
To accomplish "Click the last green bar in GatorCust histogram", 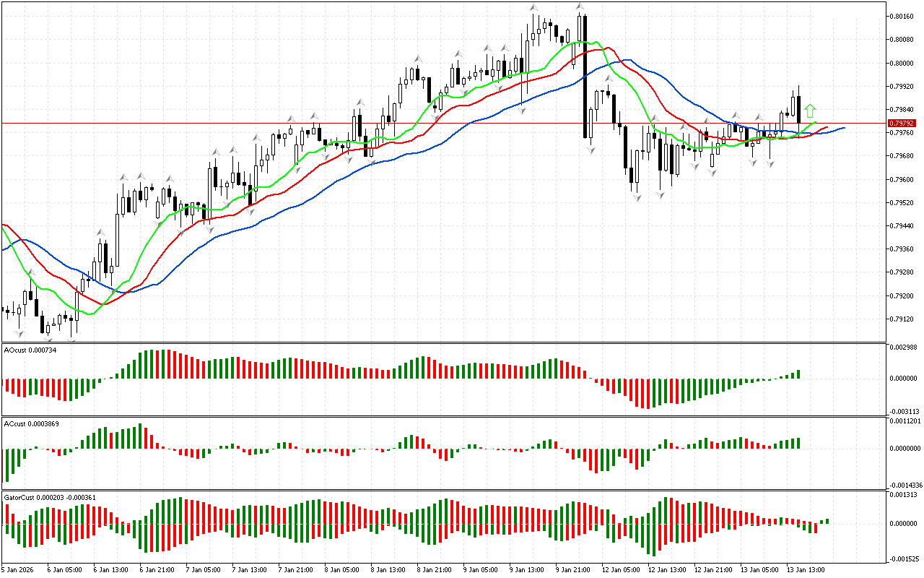I will point(826,520).
